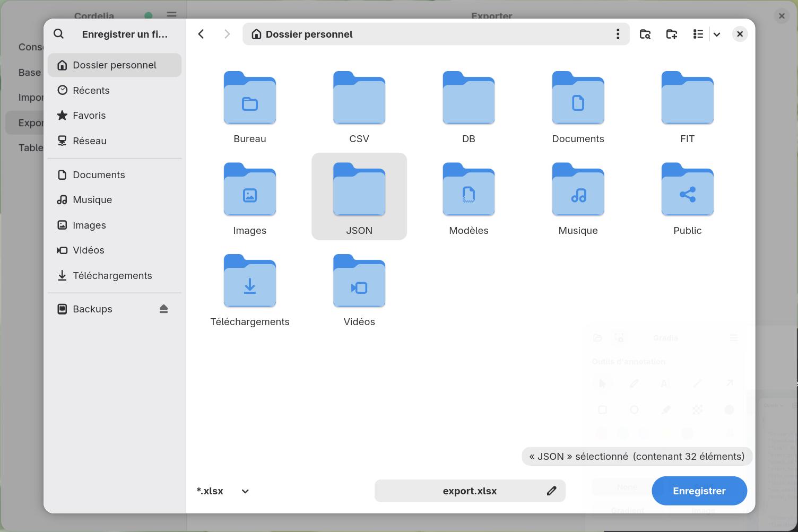
Task: Go forward to next folder
Action: tap(227, 34)
